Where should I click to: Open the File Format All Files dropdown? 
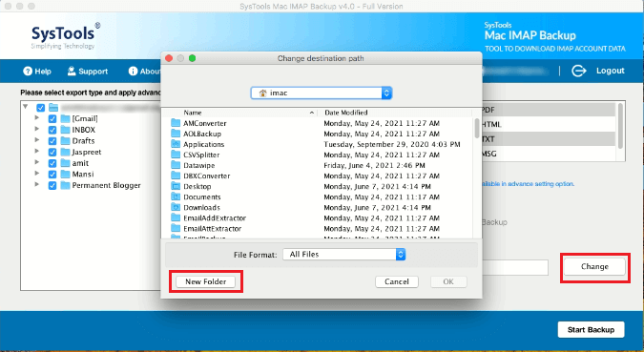coord(343,255)
